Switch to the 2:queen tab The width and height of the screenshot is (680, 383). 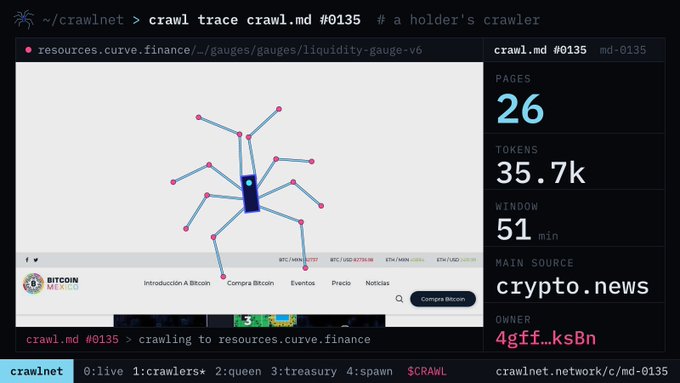coord(238,371)
